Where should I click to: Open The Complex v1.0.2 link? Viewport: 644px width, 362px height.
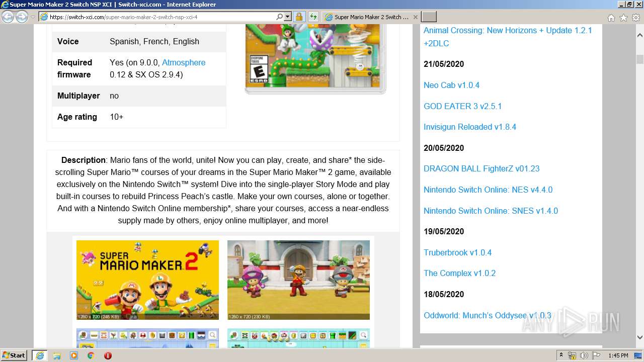(459, 273)
